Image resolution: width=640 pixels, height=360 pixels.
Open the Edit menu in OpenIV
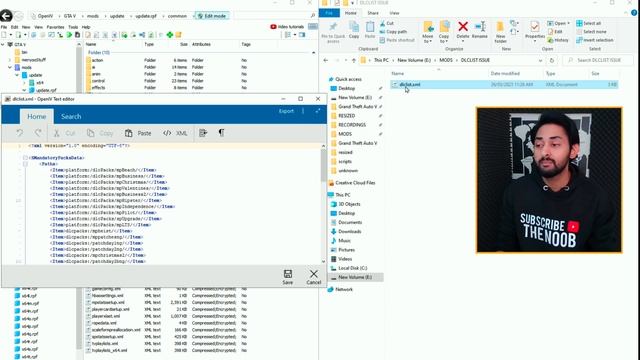point(14,27)
